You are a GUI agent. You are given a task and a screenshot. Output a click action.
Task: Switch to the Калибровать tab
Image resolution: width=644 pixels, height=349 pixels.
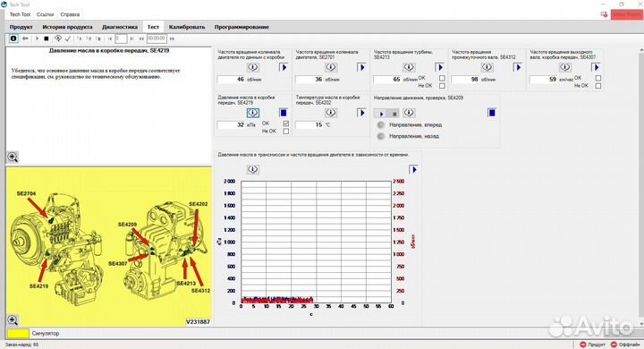coord(186,27)
